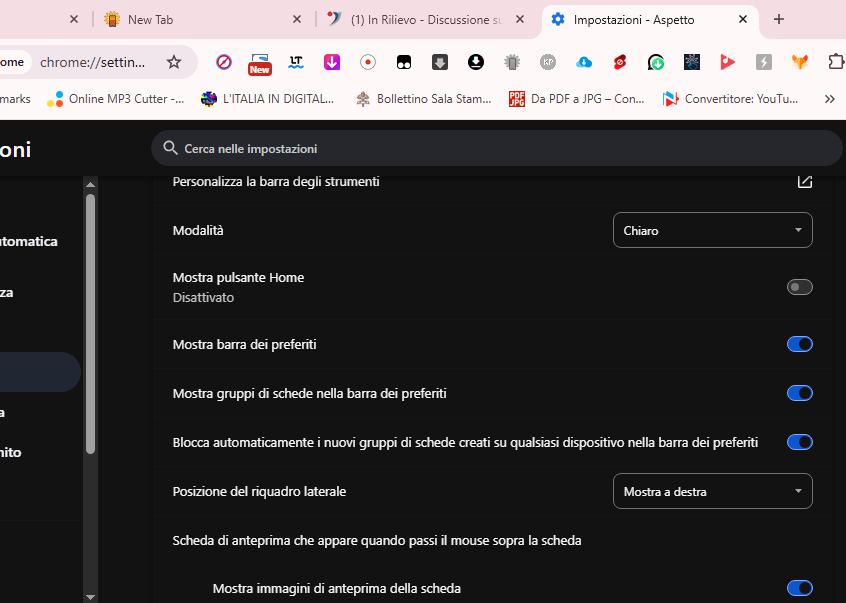Click the sidebar scrollbar up arrow
846x603 pixels.
pyautogui.click(x=91, y=184)
